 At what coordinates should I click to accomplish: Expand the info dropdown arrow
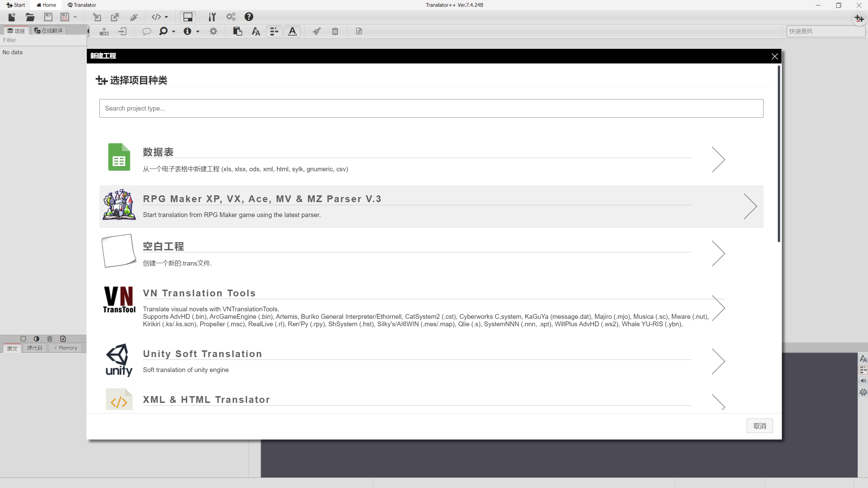point(198,32)
